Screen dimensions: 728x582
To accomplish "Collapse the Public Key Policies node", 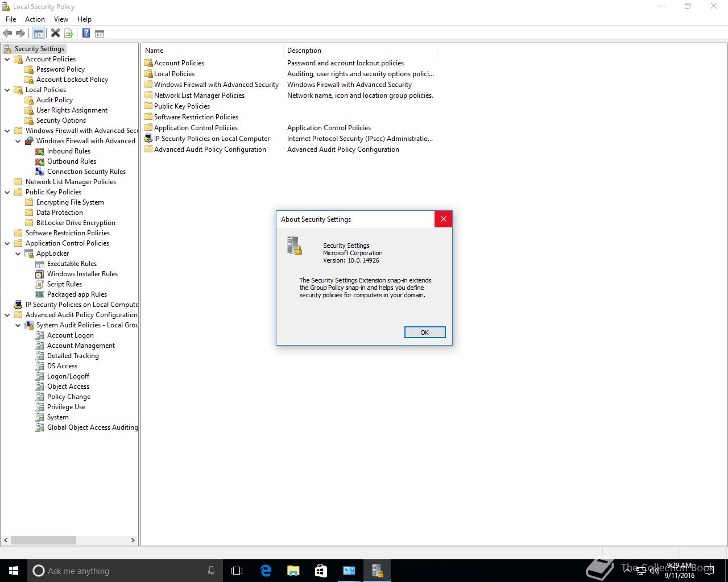I will (x=7, y=192).
